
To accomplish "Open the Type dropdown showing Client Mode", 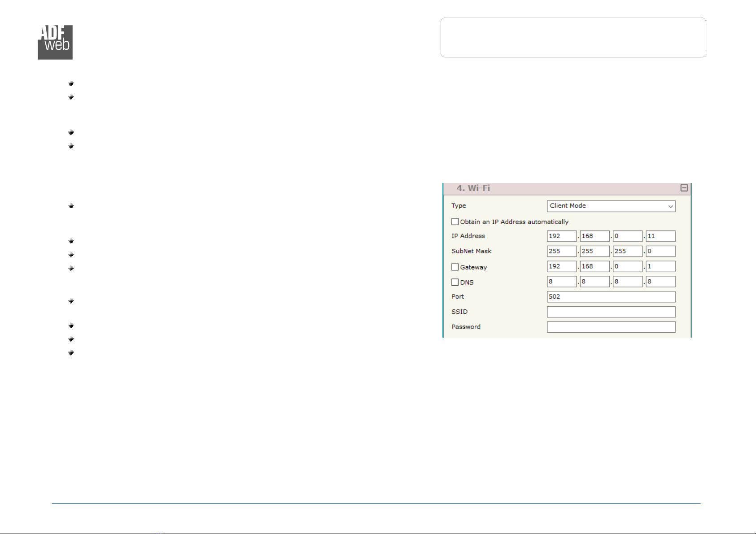I will point(611,206).
